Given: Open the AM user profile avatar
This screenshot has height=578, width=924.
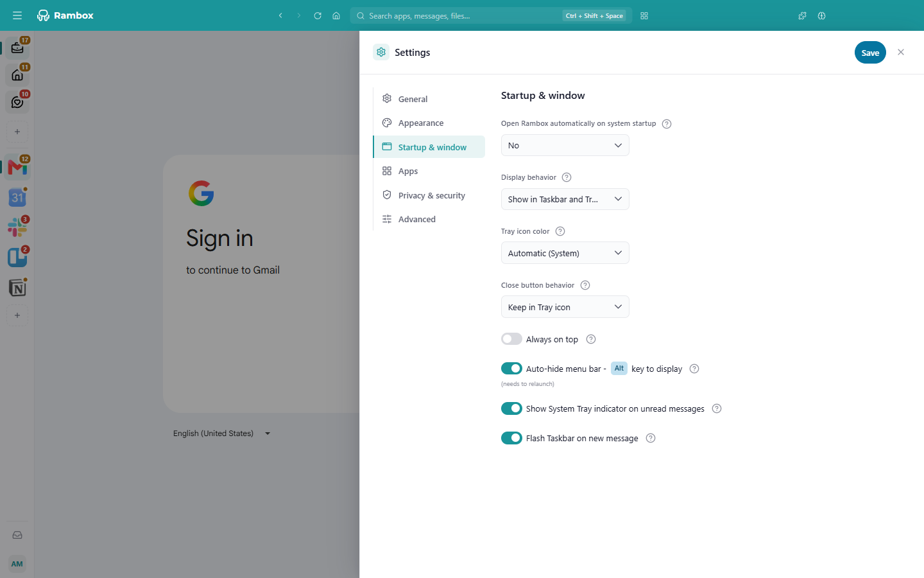Looking at the screenshot, I should [17, 564].
